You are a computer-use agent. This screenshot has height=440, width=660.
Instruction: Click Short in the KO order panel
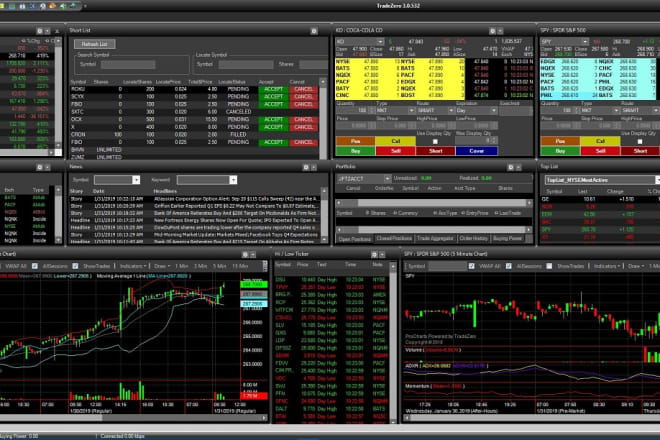[x=436, y=151]
